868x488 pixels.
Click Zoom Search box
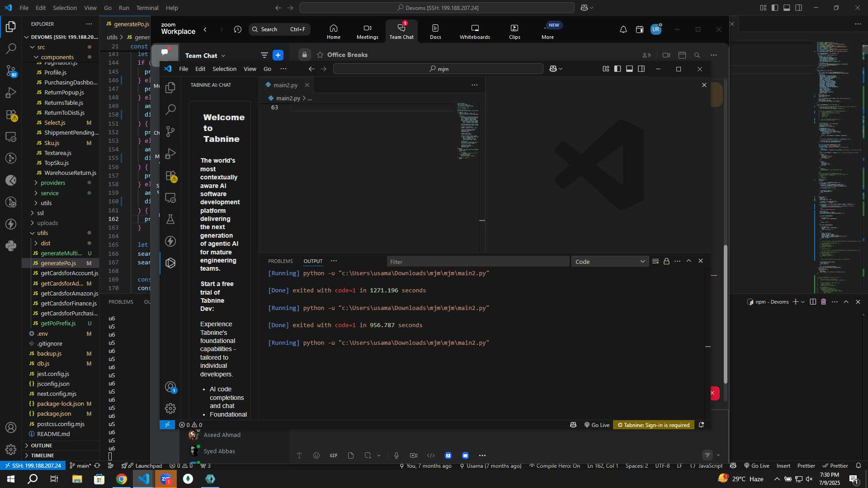tap(279, 29)
